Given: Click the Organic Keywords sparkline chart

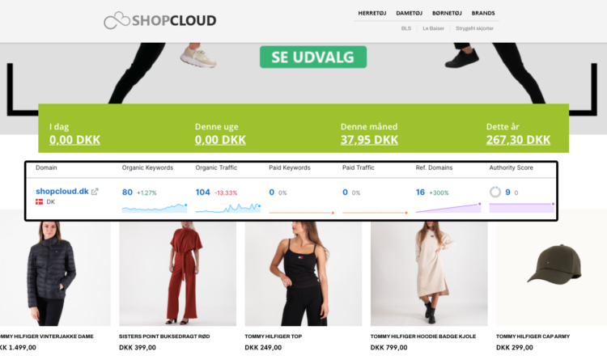Looking at the screenshot, I should pos(155,208).
